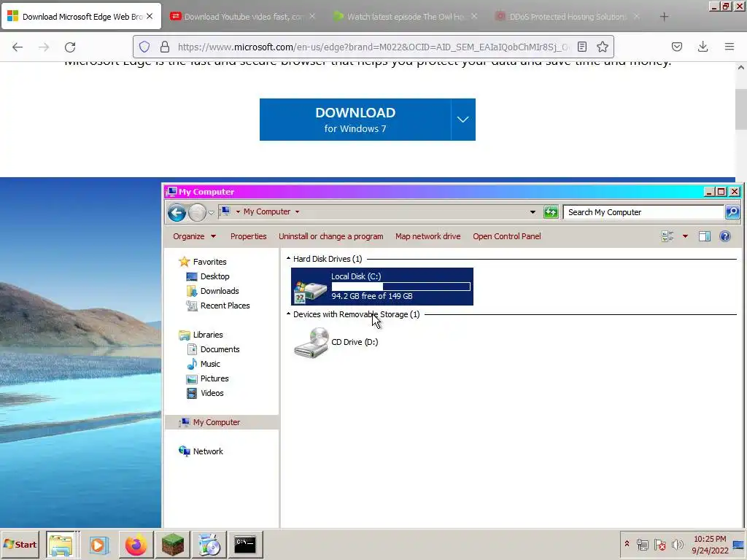
Task: Switch to DDoS Protected Hosting tab
Action: point(567,17)
